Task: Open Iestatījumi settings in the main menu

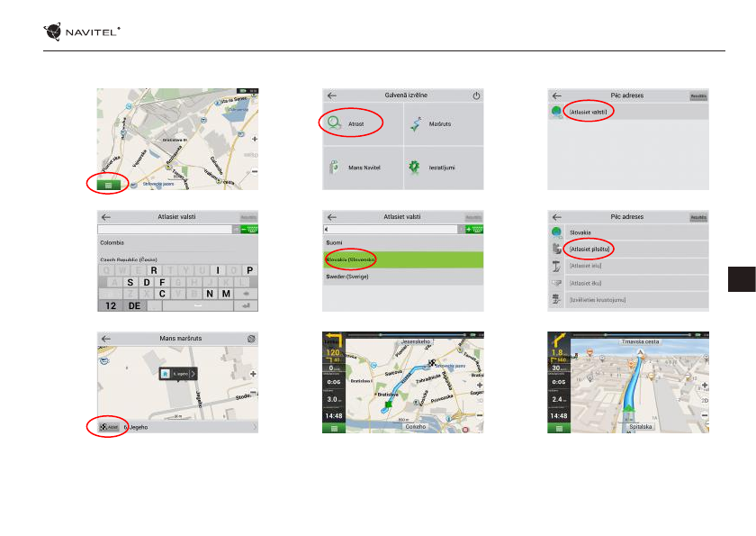Action: (444, 168)
